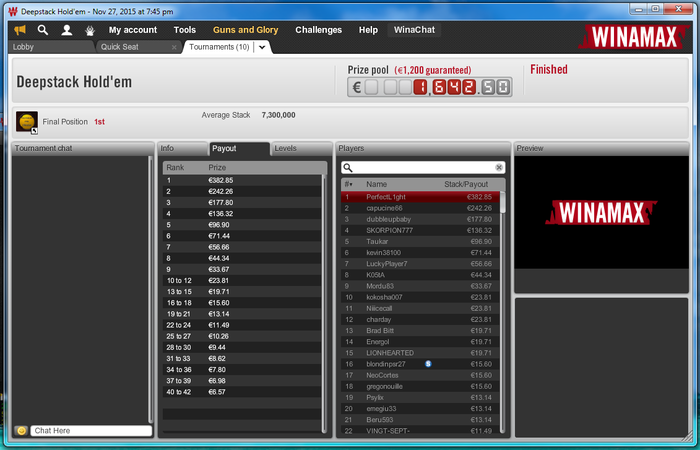
Task: Open the player profile icon
Action: click(x=67, y=30)
